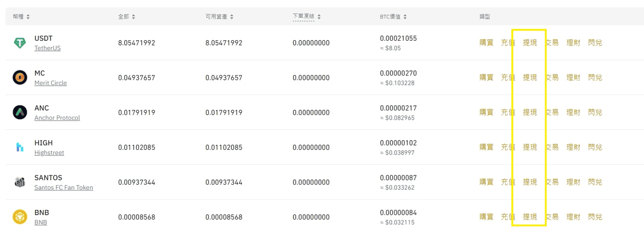Select the ≈ $0.033262 value text
644x234 pixels.
[397, 188]
